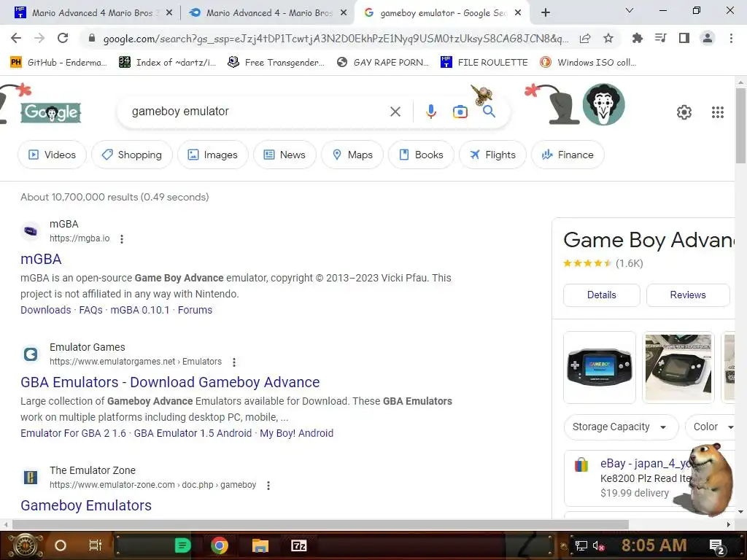Filter results by Images
Image resolution: width=747 pixels, height=560 pixels.
click(213, 155)
